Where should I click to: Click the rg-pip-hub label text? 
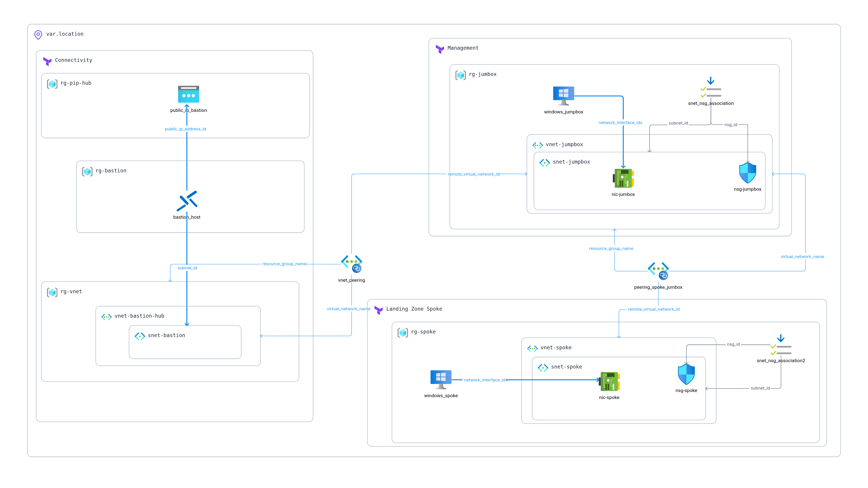click(76, 83)
